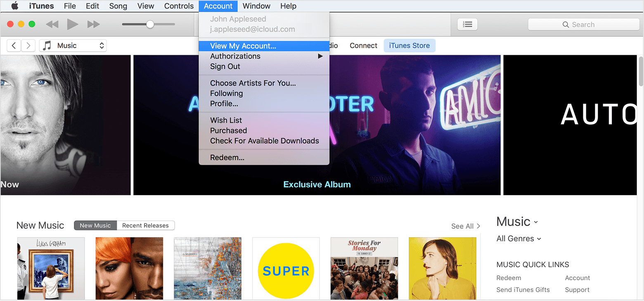This screenshot has height=301, width=644.
Task: Open the Help menu
Action: tap(288, 6)
